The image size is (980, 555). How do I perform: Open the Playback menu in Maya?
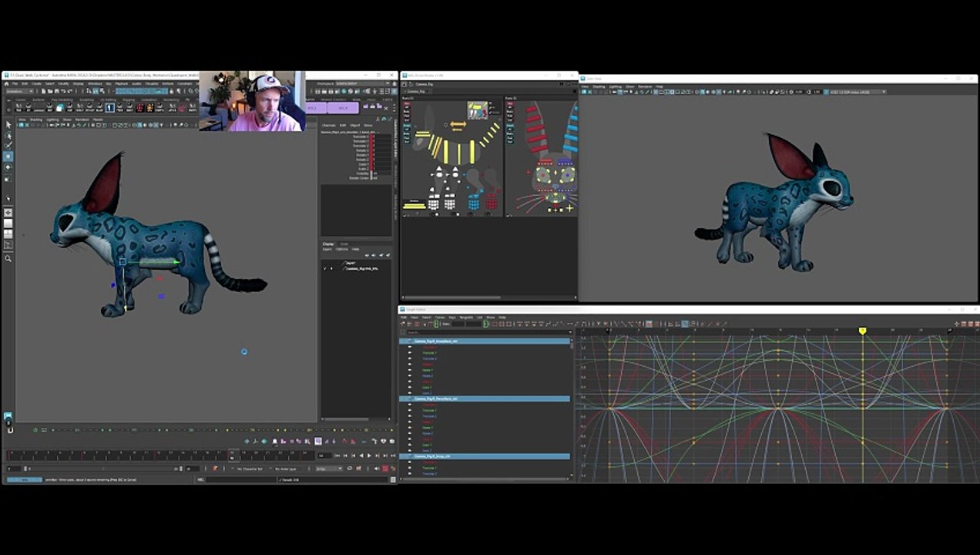[x=121, y=84]
